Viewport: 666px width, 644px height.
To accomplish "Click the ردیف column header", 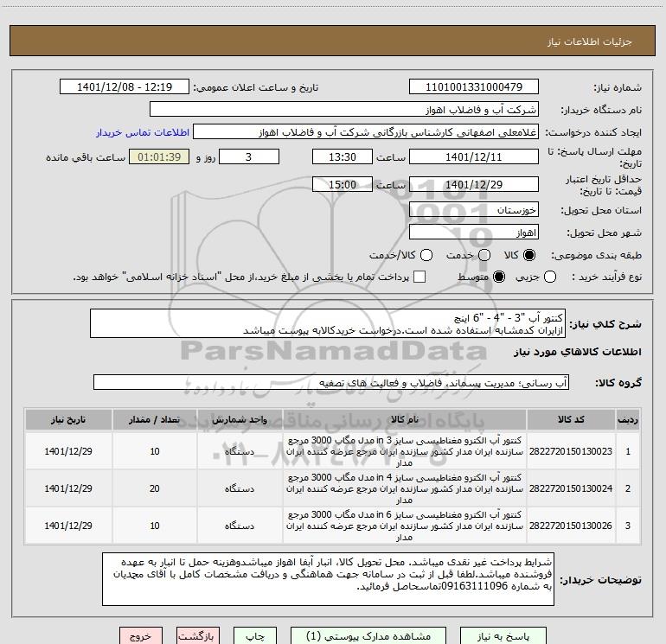I will (628, 419).
